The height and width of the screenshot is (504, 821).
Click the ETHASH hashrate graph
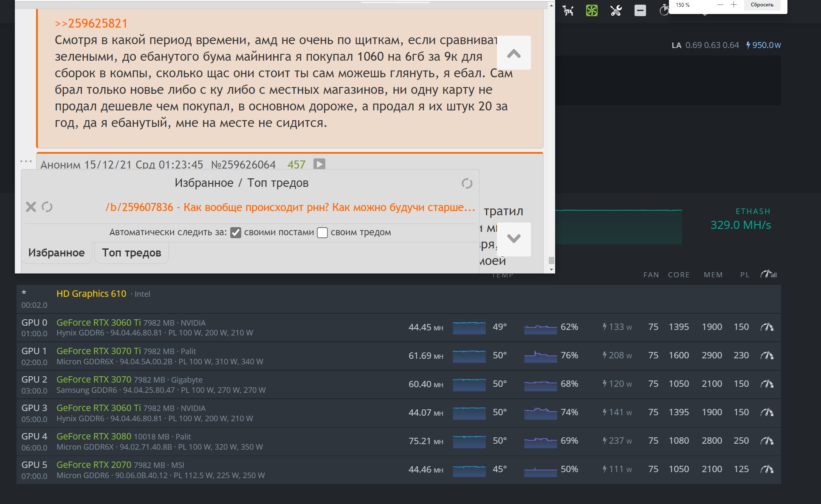(618, 227)
